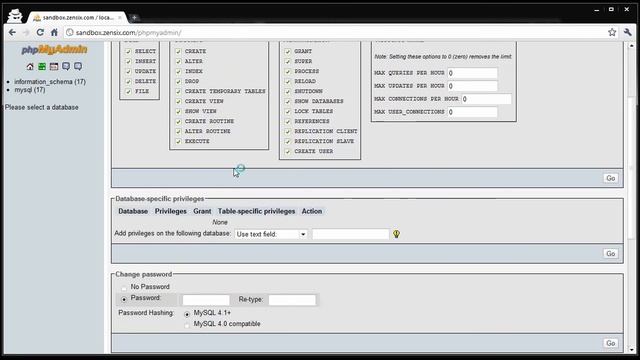Open the information_schema database
The height and width of the screenshot is (360, 640).
tap(50, 82)
